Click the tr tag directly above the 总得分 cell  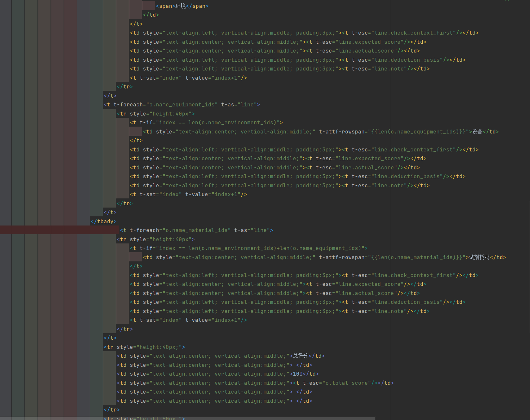tap(144, 347)
